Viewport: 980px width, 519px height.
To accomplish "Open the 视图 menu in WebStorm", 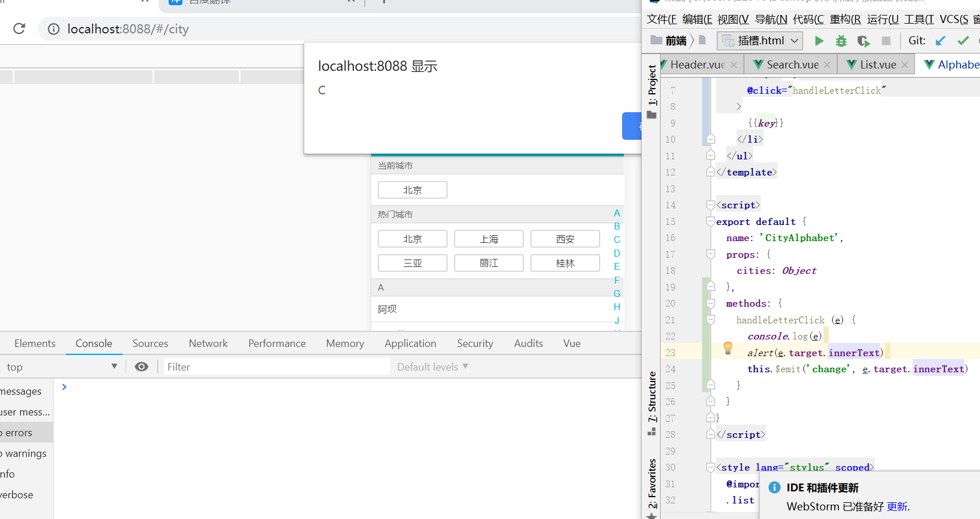I will (733, 20).
